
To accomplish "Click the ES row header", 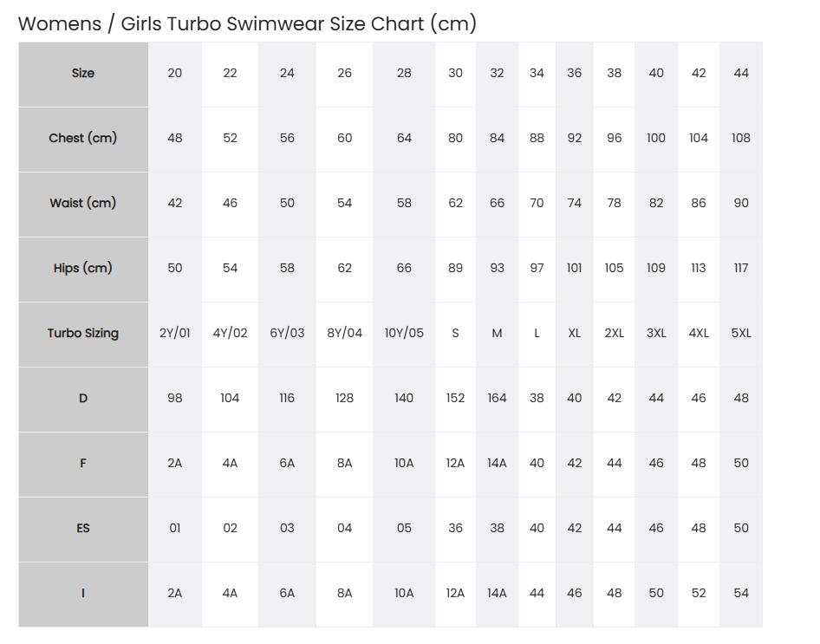I will coord(83,530).
